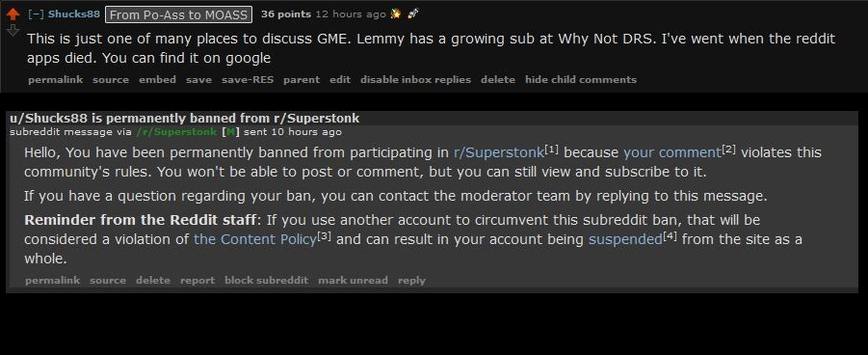Screen dimensions: 868x355
Task: Open the /r/Superstonk sender link
Action: coord(176,132)
